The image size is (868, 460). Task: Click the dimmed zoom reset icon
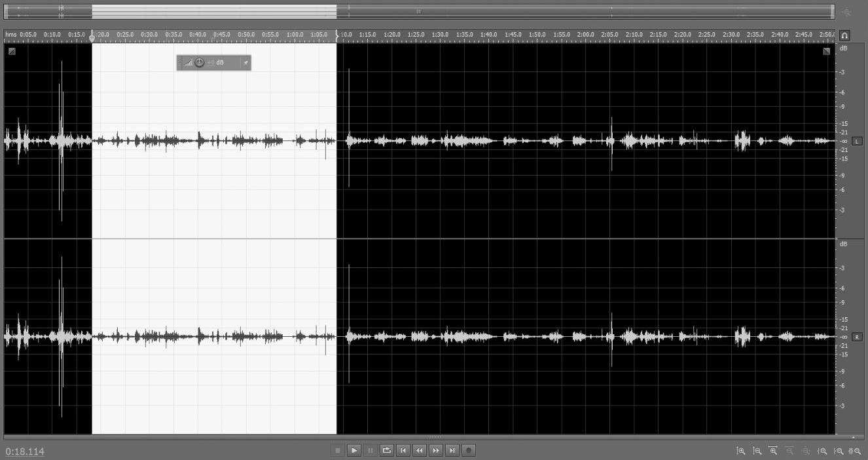tap(806, 451)
